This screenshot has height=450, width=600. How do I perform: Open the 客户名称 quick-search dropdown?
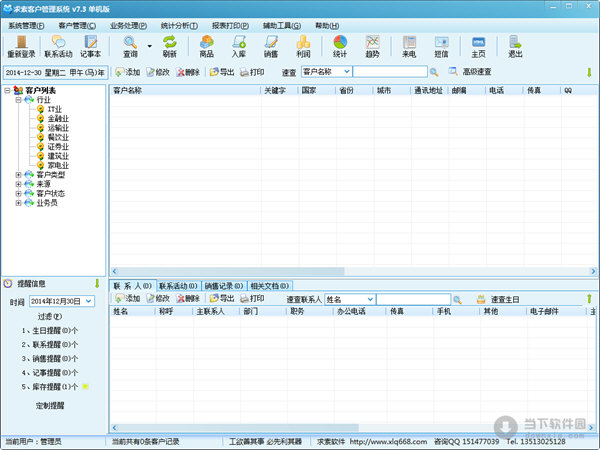click(346, 72)
